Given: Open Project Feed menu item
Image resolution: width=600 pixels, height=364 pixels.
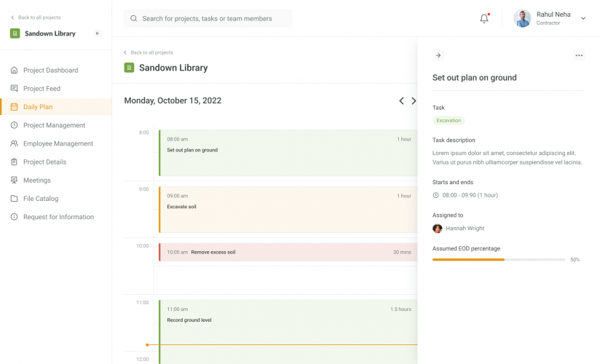Looking at the screenshot, I should 56,88.
